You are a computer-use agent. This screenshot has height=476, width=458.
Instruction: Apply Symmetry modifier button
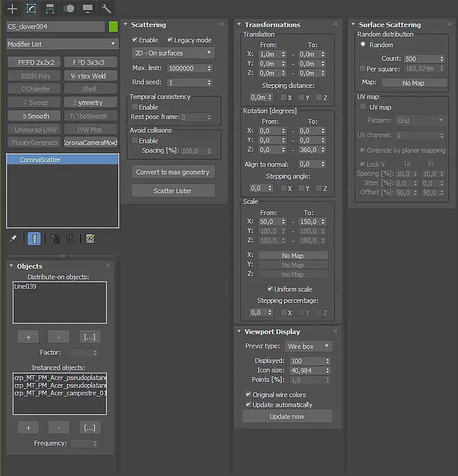click(x=91, y=103)
